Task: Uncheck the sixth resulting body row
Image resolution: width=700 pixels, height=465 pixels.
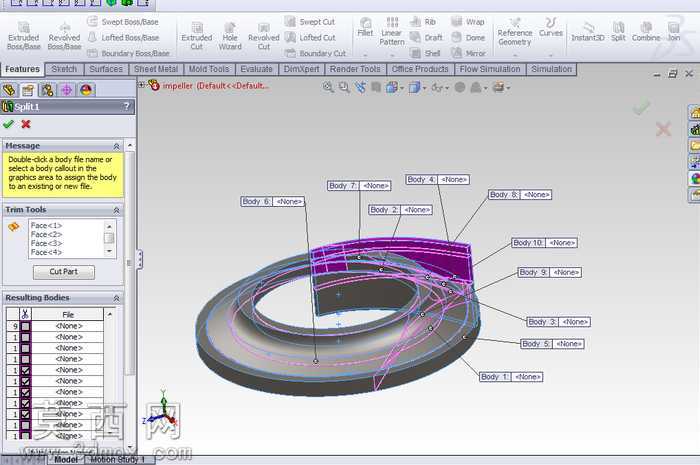Action: 25,382
